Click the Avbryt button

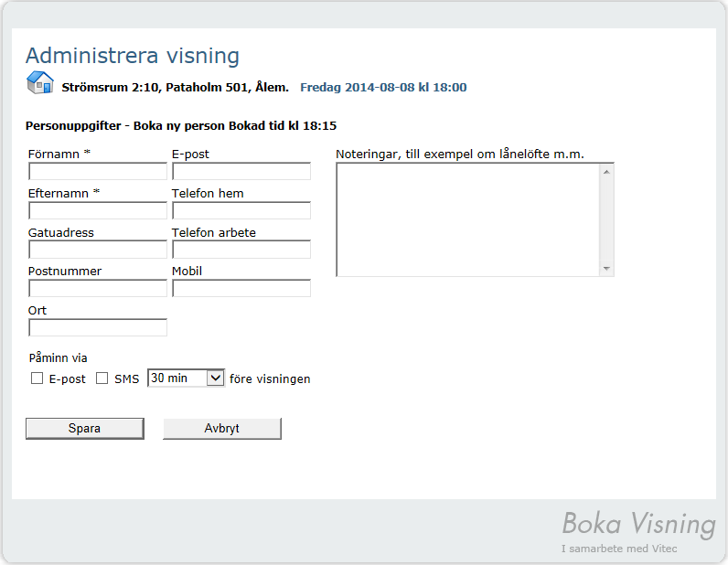pyautogui.click(x=222, y=428)
